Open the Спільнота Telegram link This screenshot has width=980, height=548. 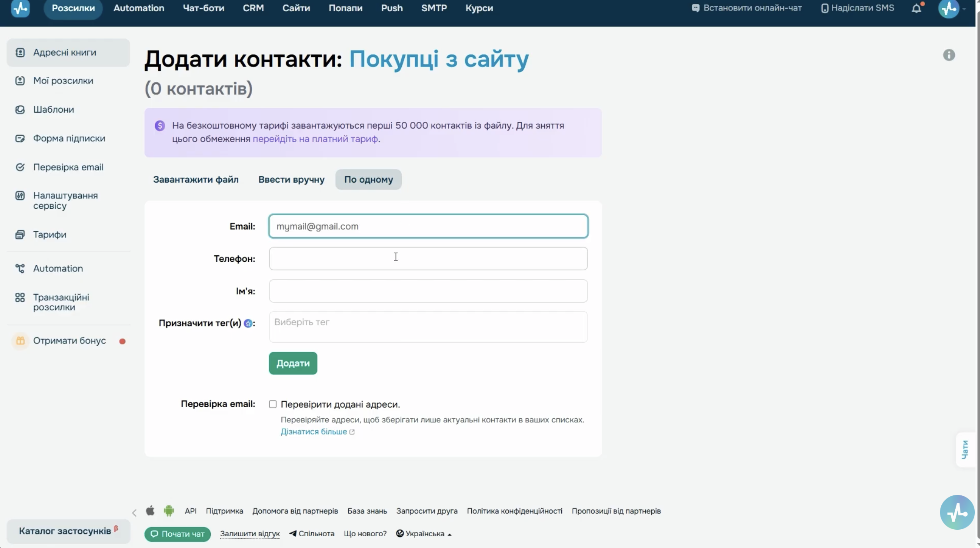tap(312, 534)
